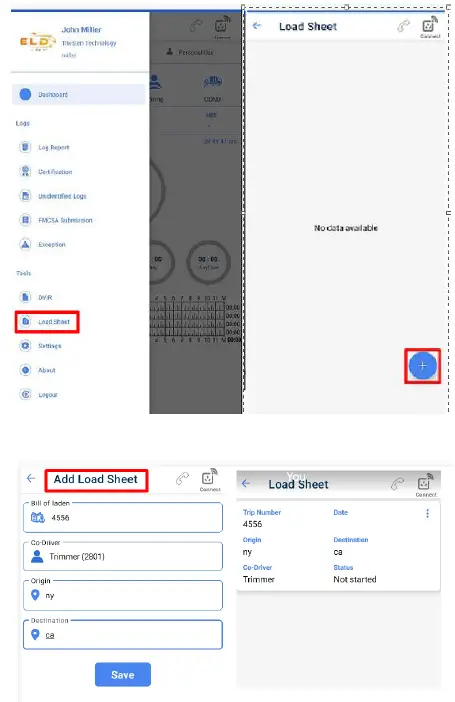Click the ELD logo
Viewport: 455px width, 702px height.
coord(37,42)
